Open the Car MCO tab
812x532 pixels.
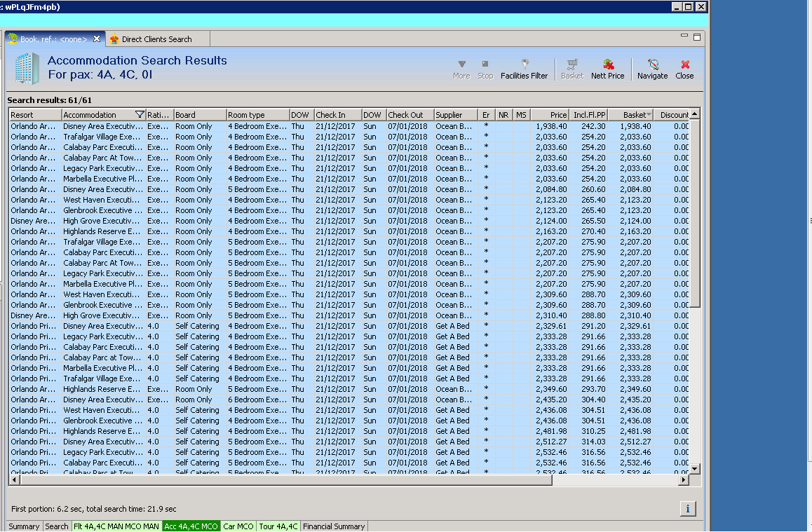click(238, 526)
